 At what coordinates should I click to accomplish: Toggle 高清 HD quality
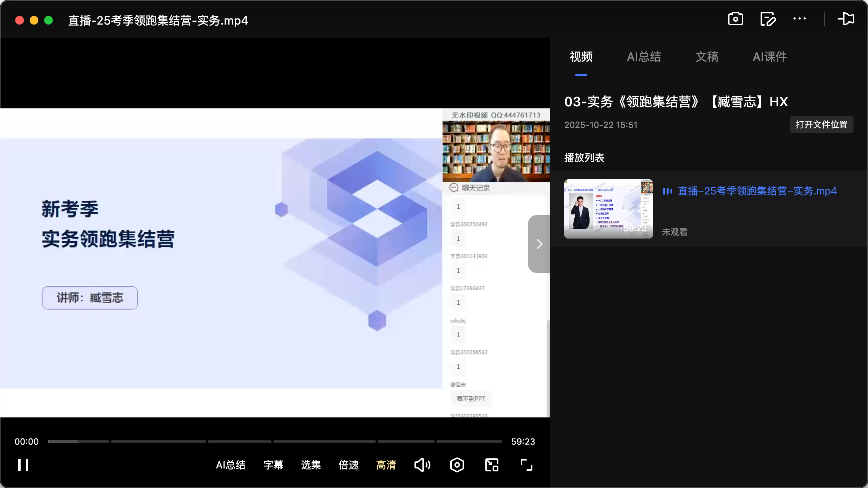[x=386, y=465]
